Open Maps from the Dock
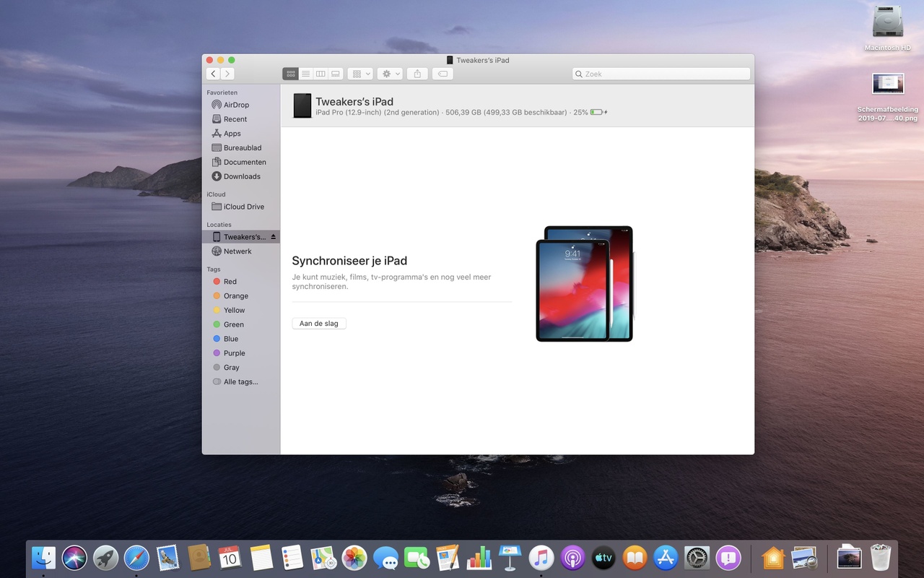The height and width of the screenshot is (578, 924). pyautogui.click(x=323, y=558)
